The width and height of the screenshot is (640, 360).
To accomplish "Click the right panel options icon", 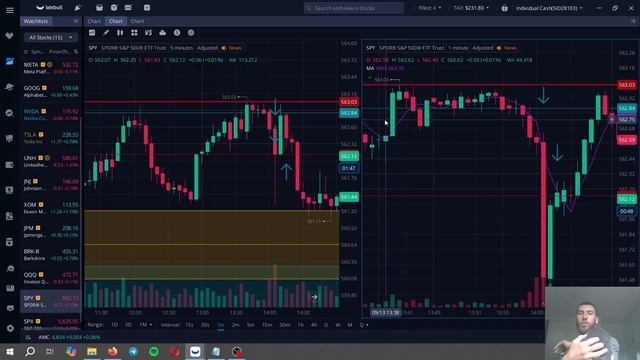I will 633,21.
